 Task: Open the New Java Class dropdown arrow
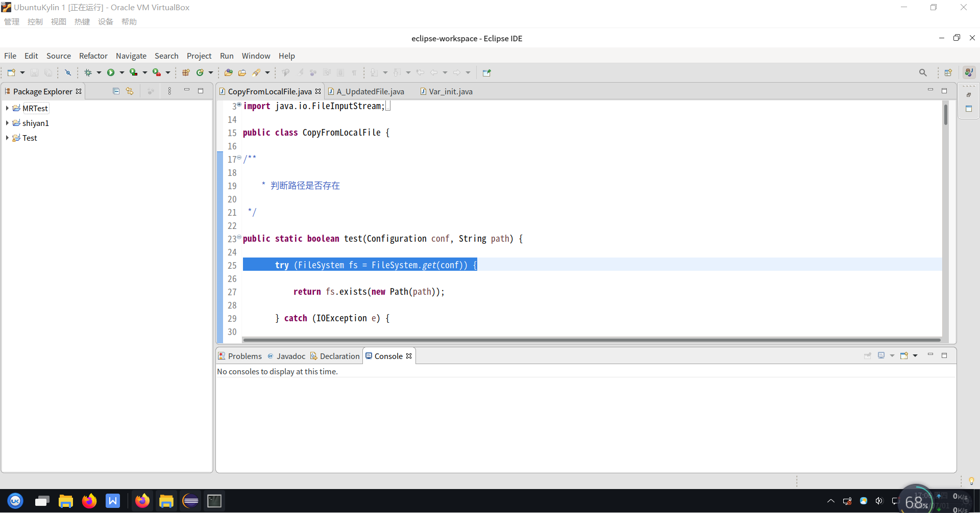pos(211,72)
